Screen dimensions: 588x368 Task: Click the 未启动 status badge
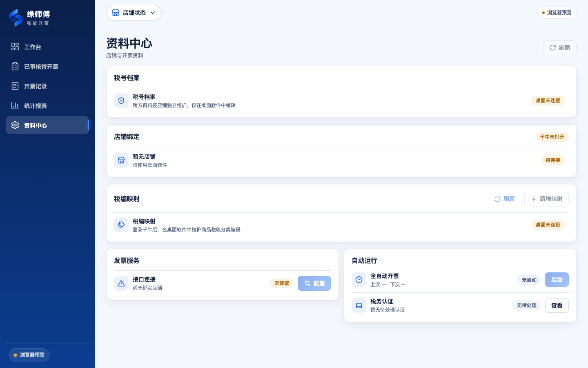529,280
